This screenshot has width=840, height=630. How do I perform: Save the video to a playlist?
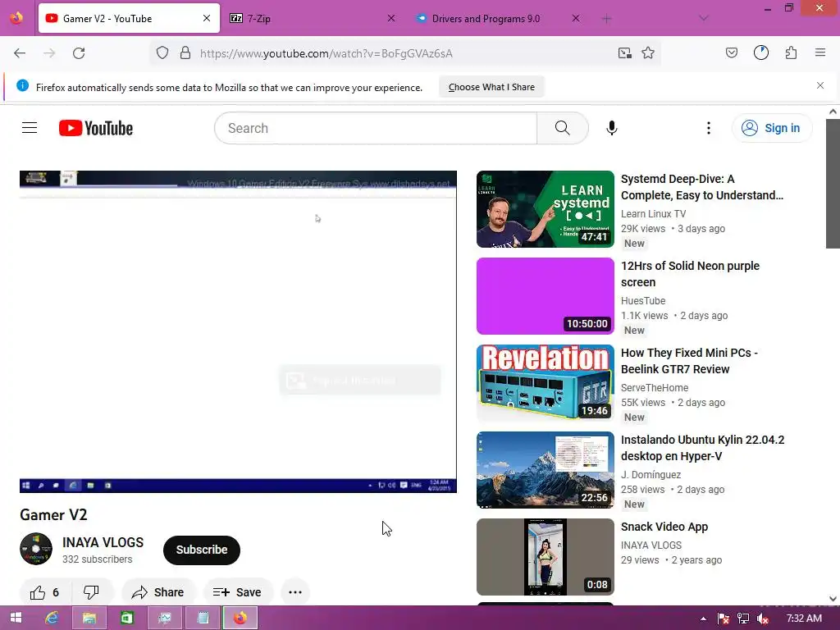tap(238, 592)
